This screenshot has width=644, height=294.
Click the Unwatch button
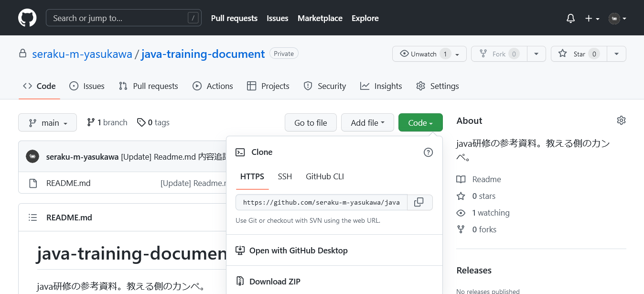[x=429, y=54]
